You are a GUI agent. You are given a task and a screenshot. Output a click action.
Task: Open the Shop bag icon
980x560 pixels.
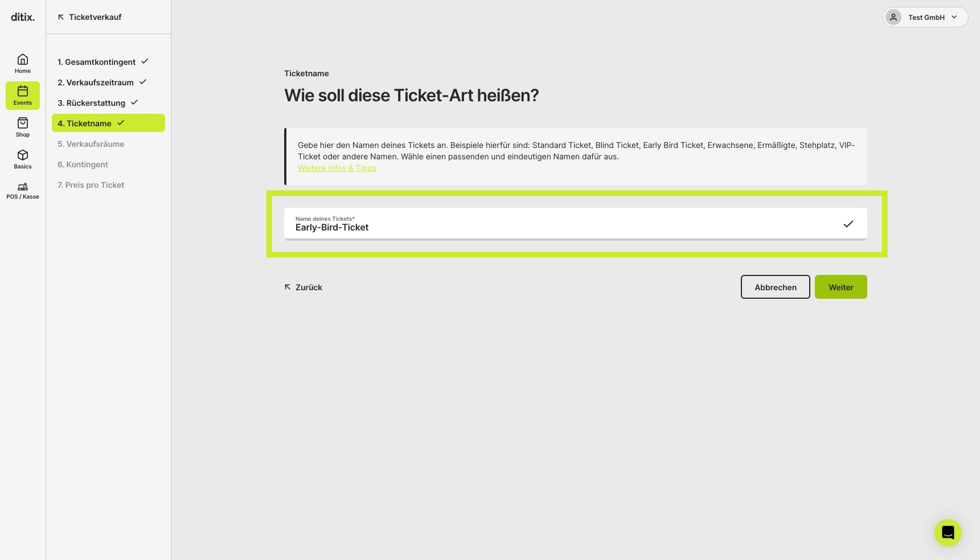tap(23, 123)
